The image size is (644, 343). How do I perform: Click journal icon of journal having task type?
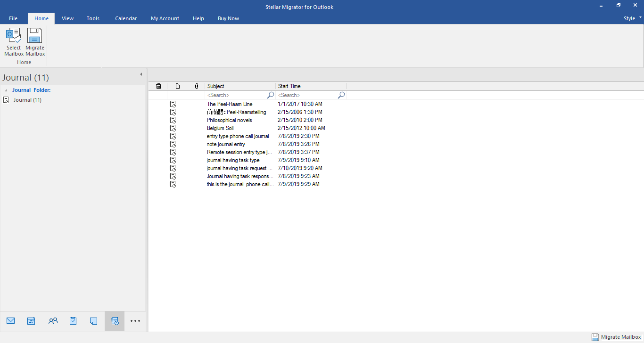173,160
